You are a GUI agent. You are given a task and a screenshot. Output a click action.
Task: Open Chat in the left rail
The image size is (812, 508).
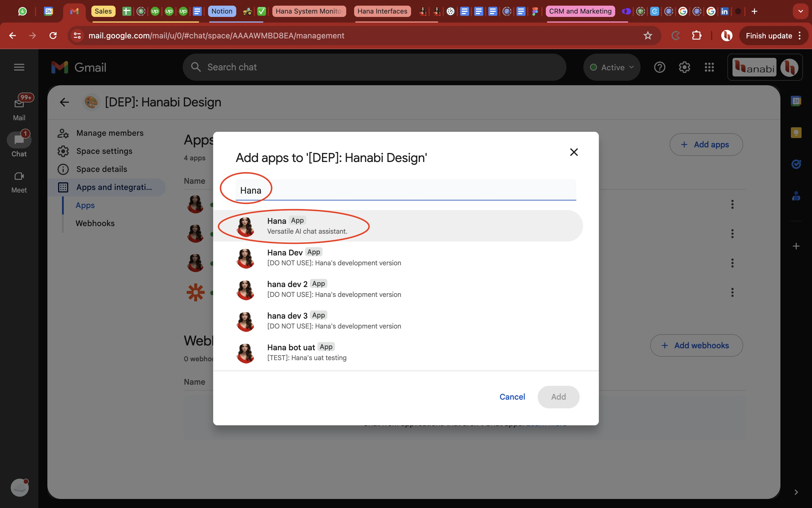tap(19, 144)
